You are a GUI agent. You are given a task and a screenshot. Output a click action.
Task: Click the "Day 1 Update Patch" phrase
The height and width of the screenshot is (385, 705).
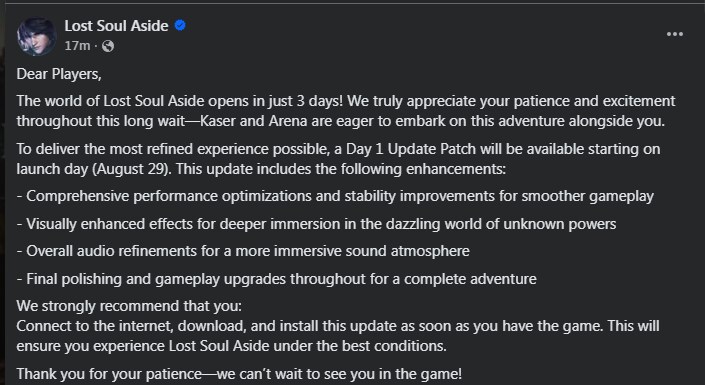(411, 149)
